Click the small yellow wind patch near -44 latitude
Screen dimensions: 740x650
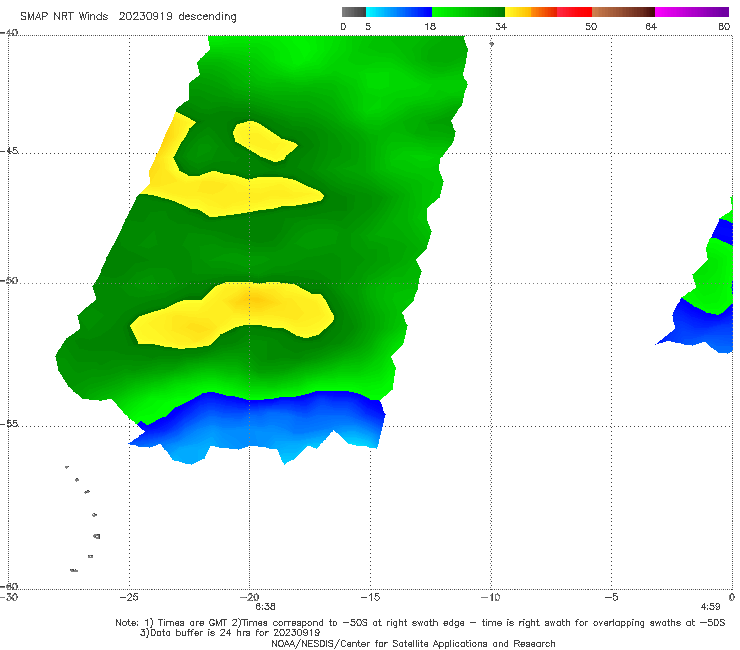264,141
